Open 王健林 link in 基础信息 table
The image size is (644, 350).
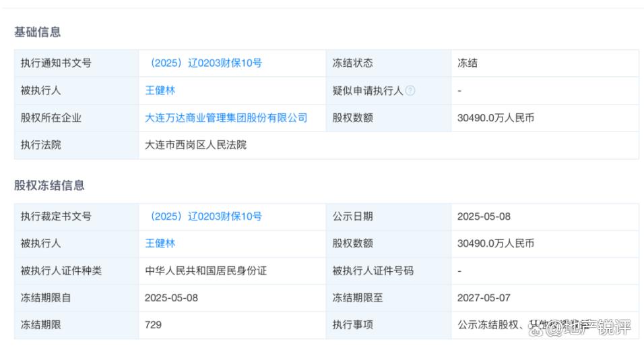(160, 90)
